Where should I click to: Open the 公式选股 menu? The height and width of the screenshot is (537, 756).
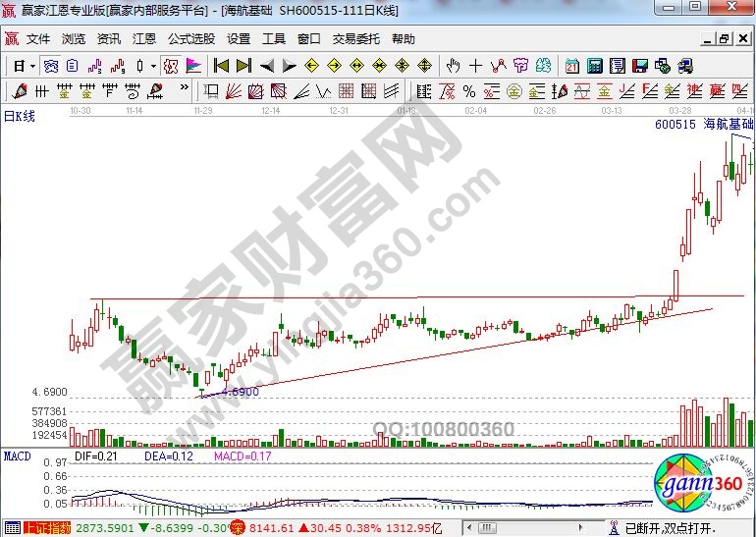point(190,39)
